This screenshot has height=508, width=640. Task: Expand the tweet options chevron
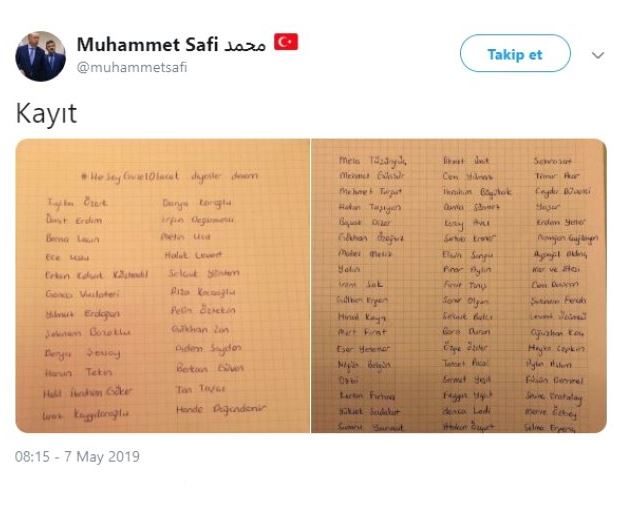(x=598, y=55)
